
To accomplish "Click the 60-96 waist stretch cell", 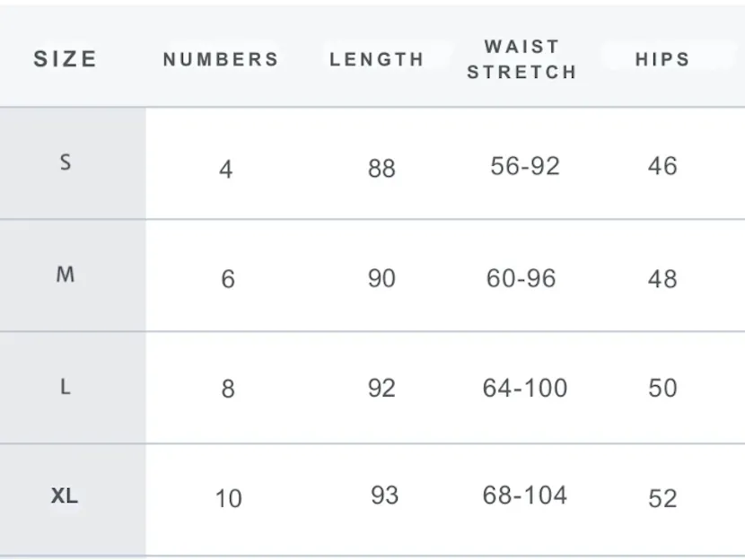I will pyautogui.click(x=521, y=278).
